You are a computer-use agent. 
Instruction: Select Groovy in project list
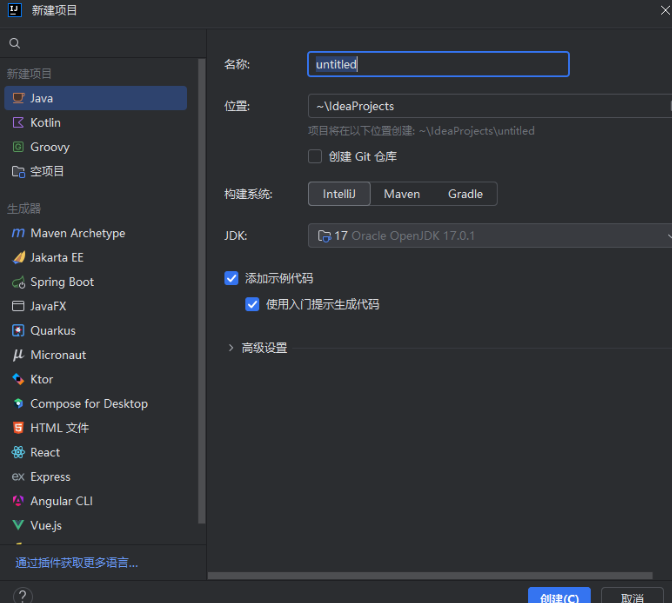(x=96, y=147)
